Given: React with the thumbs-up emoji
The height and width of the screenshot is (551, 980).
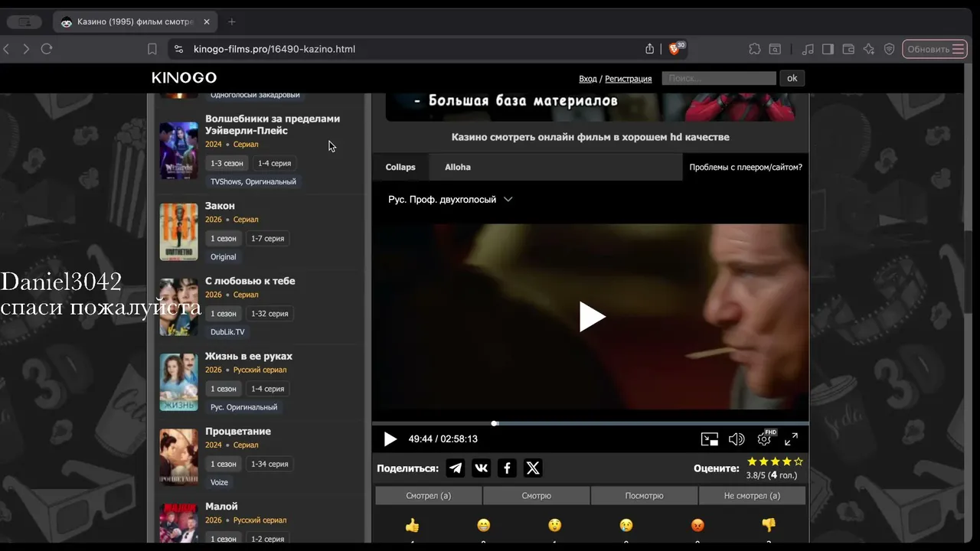Looking at the screenshot, I should [412, 526].
